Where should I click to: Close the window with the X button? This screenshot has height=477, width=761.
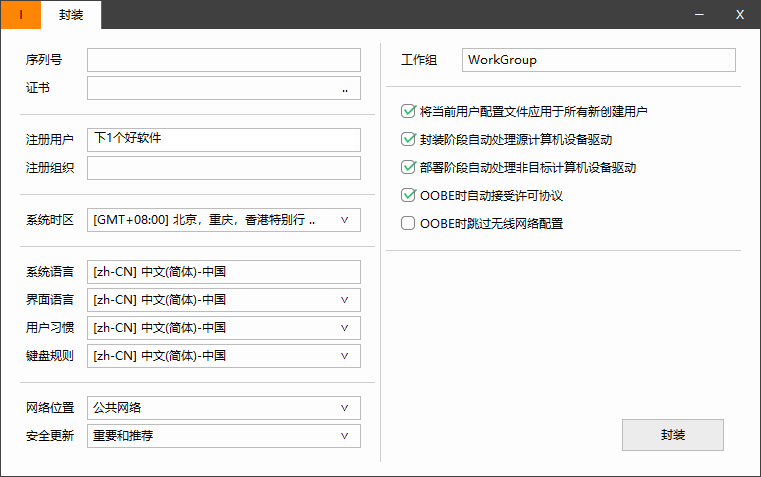click(740, 15)
